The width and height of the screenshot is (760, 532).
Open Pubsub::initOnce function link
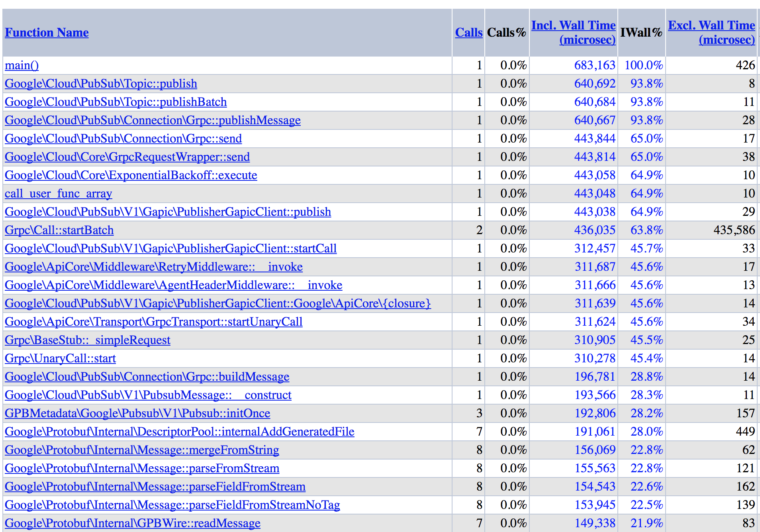(137, 413)
